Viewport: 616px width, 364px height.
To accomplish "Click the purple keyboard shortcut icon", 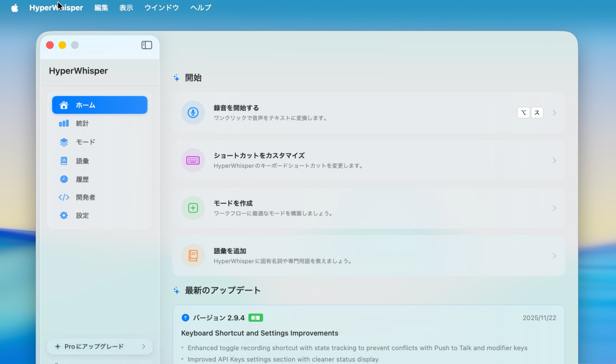I will tap(193, 160).
